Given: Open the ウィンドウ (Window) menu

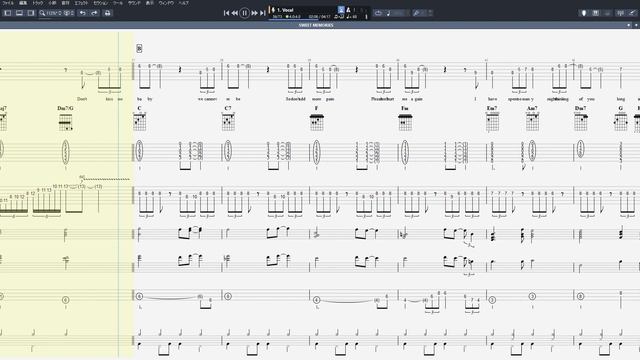Looking at the screenshot, I should 166,3.
